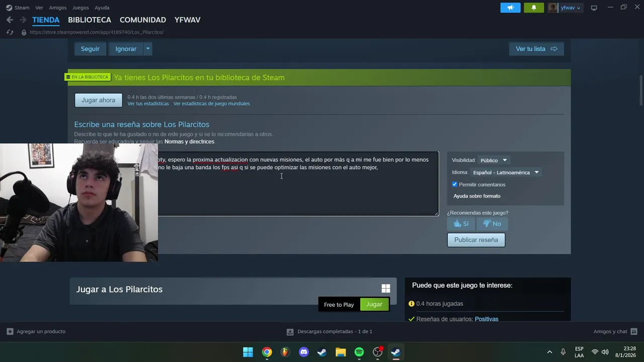
Task: Open the downloads icon in bottom bar
Action: pyautogui.click(x=290, y=332)
